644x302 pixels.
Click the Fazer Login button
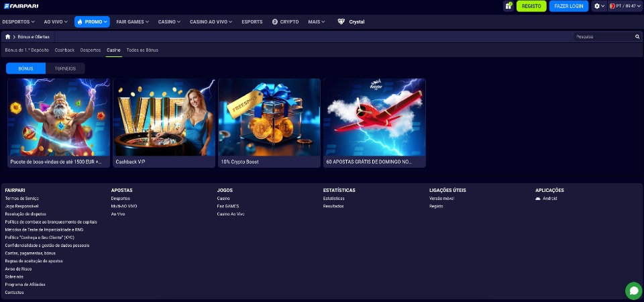[568, 6]
